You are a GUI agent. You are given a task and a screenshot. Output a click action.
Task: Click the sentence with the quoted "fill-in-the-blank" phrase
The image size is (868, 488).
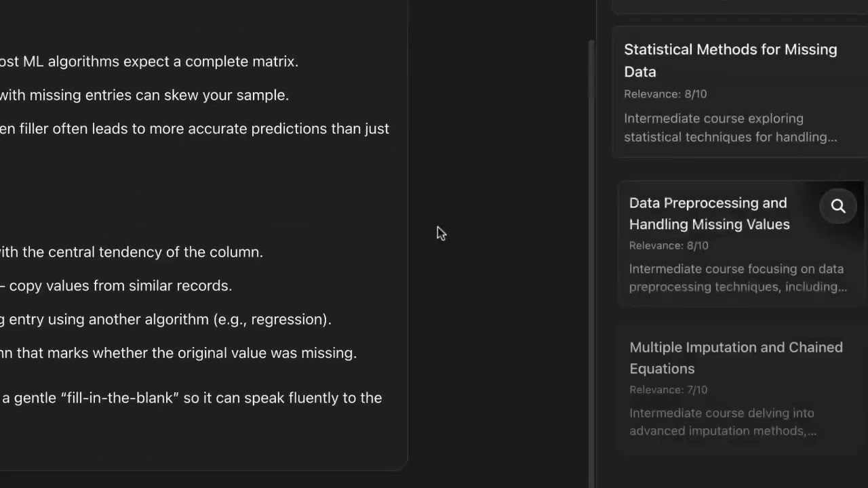[x=191, y=398]
